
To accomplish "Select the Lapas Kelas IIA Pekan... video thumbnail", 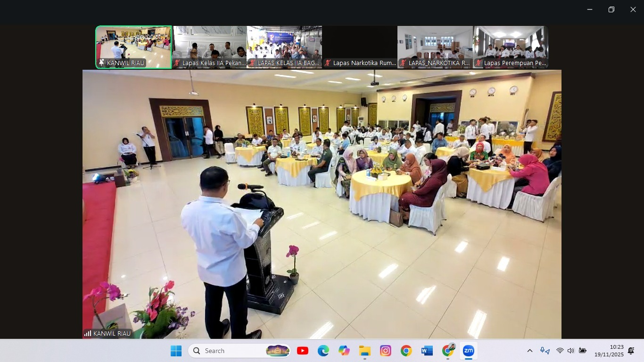I will (209, 47).
